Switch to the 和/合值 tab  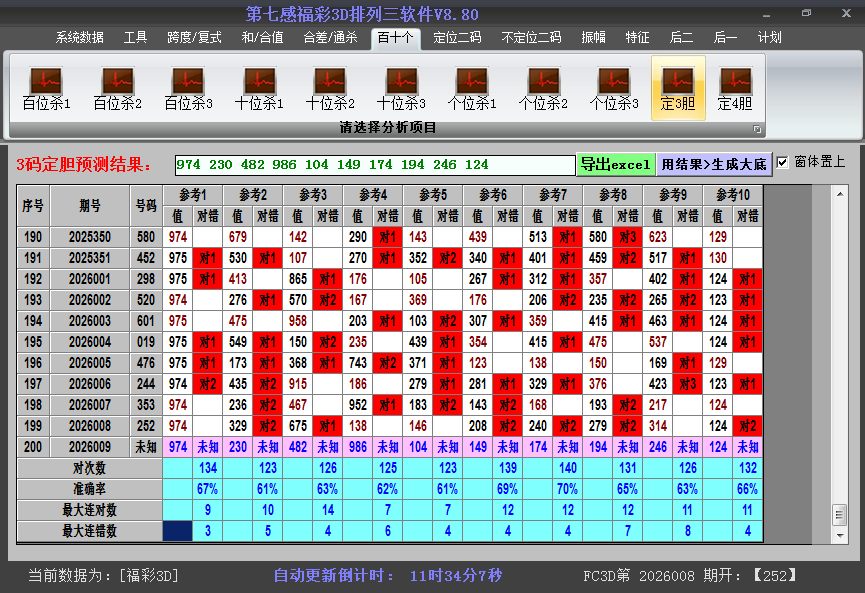coord(262,37)
